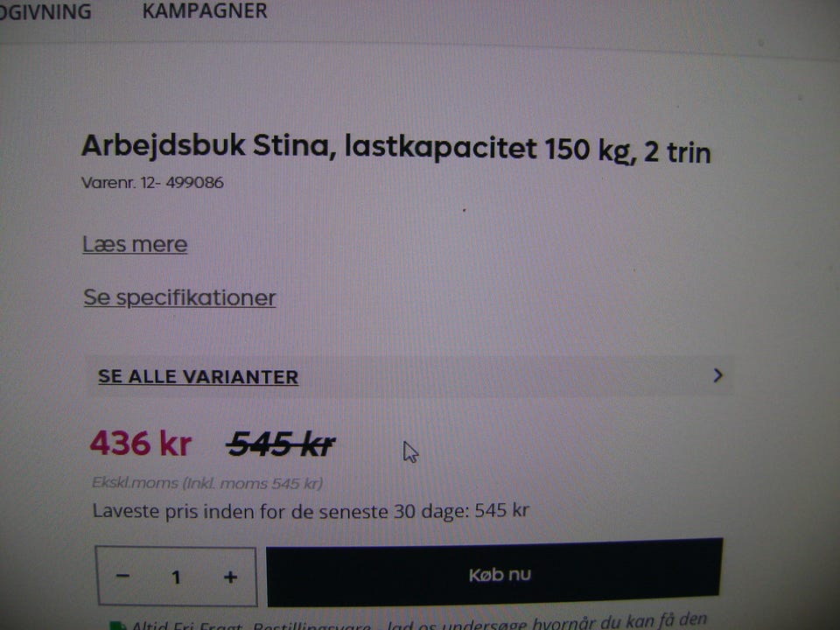Select the quantity field showing 1
840x630 pixels.
[176, 577]
